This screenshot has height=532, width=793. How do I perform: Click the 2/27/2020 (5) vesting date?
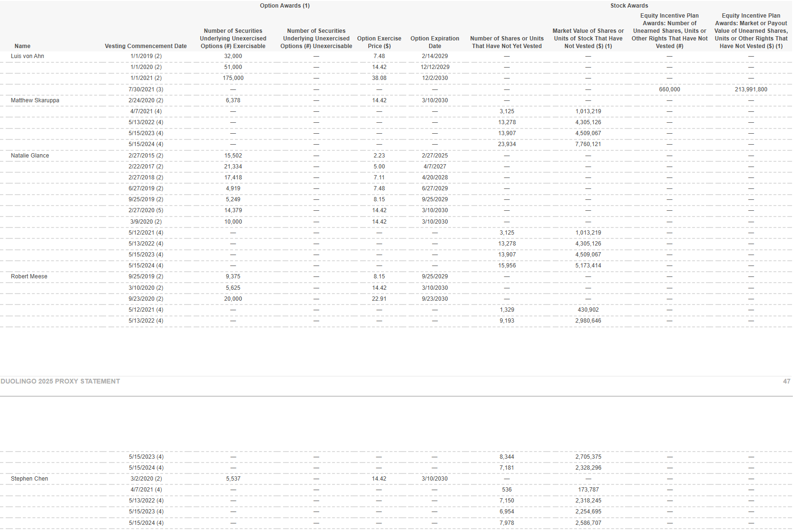point(146,210)
